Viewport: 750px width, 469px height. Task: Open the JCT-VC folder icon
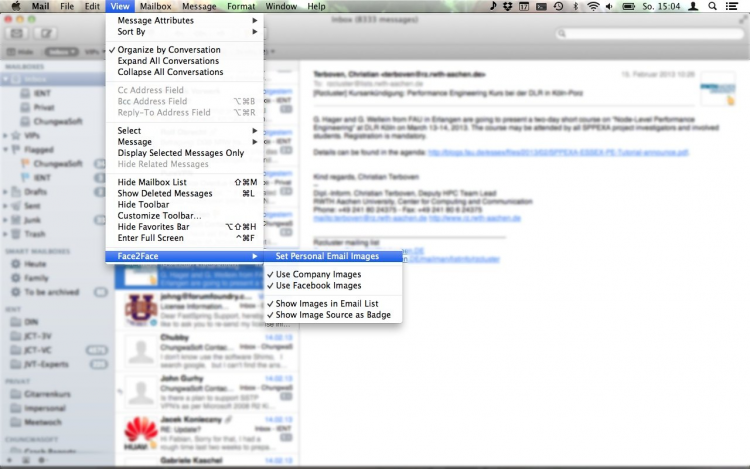click(16, 350)
